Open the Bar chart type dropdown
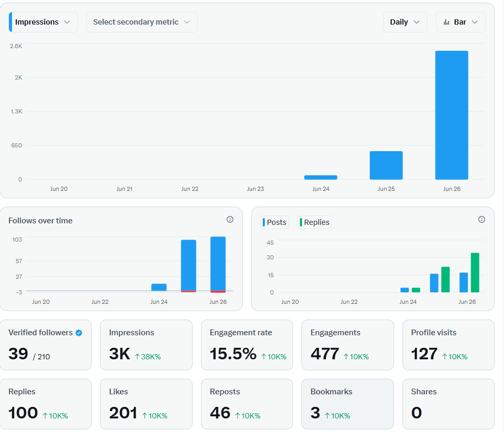The height and width of the screenshot is (432, 504). [x=461, y=22]
